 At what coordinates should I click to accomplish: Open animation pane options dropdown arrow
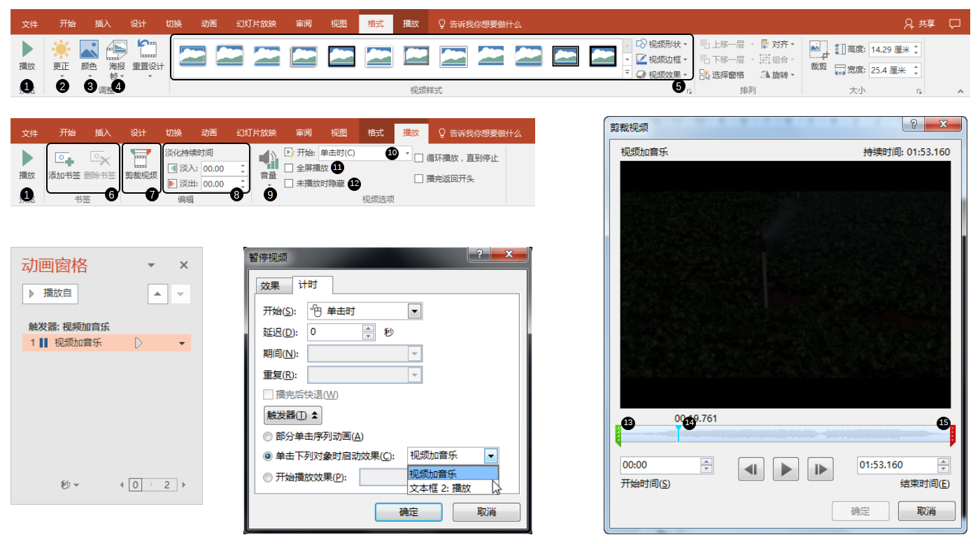[150, 266]
